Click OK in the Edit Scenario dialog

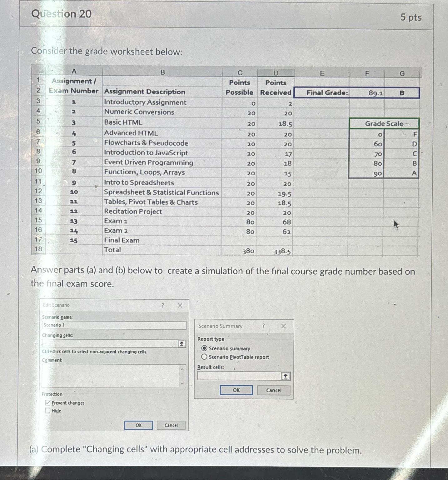[138, 425]
